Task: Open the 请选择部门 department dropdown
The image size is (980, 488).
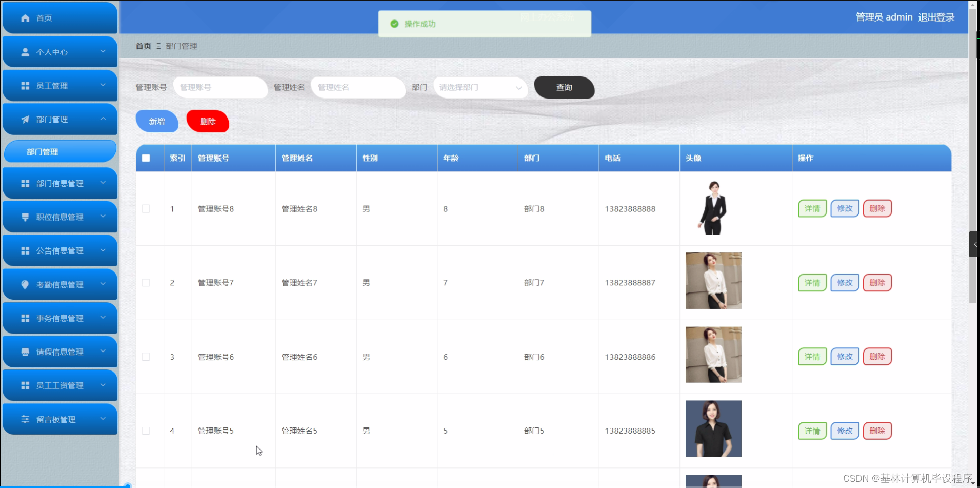Action: click(480, 87)
